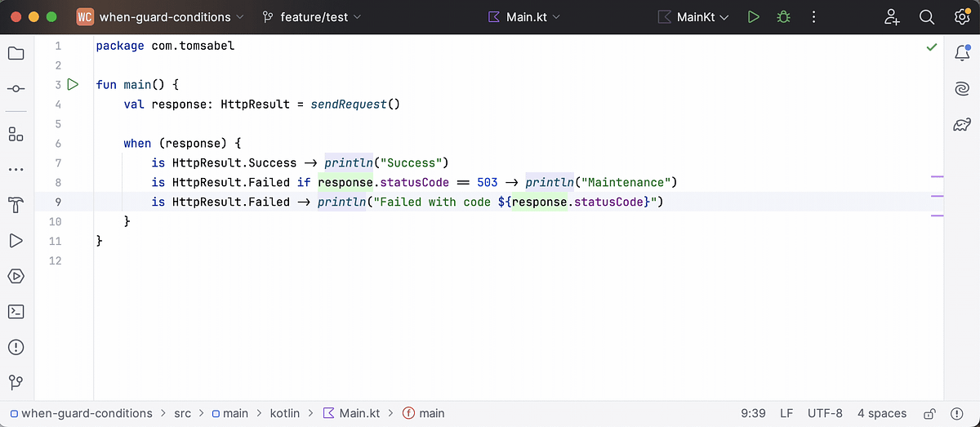Image resolution: width=980 pixels, height=427 pixels.
Task: Open the 4 spaces indent selector
Action: pos(882,414)
